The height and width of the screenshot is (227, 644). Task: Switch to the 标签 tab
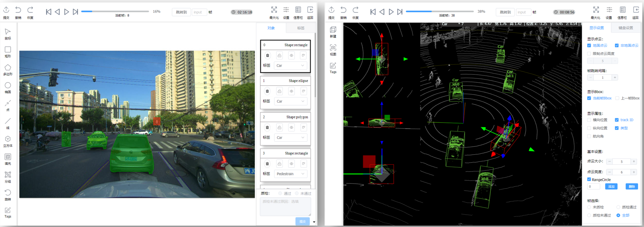(301, 28)
